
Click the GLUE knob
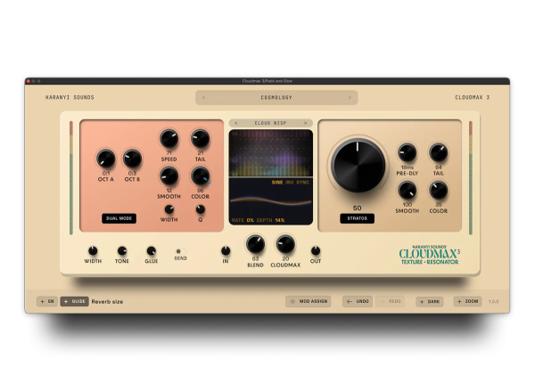[x=152, y=251]
